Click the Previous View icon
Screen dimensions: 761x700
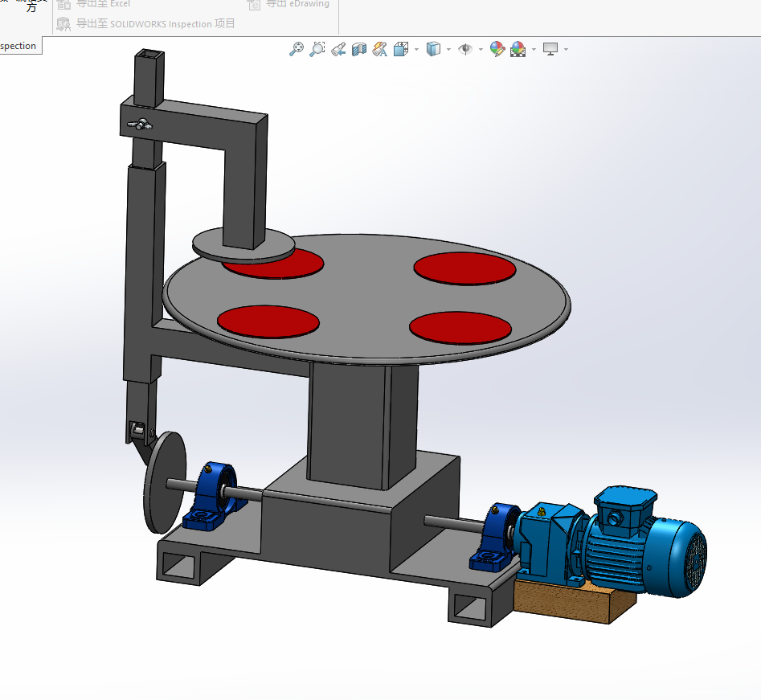pos(338,49)
